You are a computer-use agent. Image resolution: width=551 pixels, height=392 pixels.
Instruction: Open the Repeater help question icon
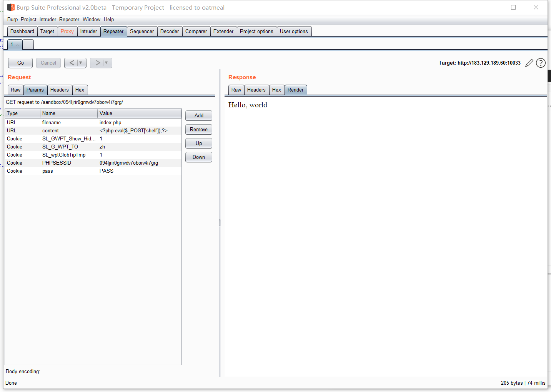pos(541,63)
